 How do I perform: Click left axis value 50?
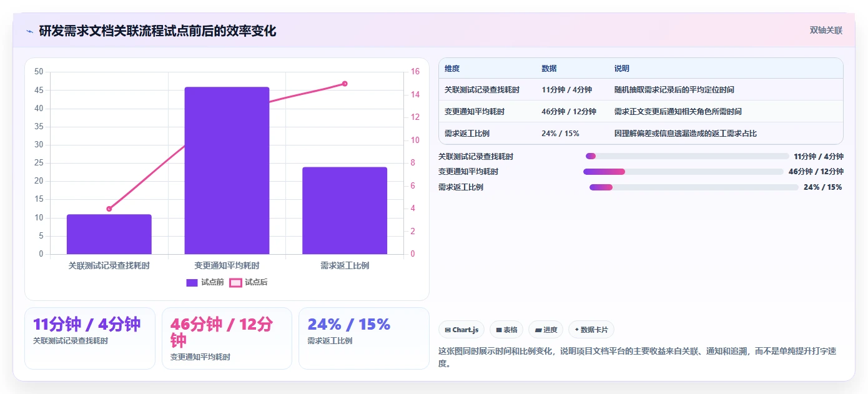pos(39,72)
